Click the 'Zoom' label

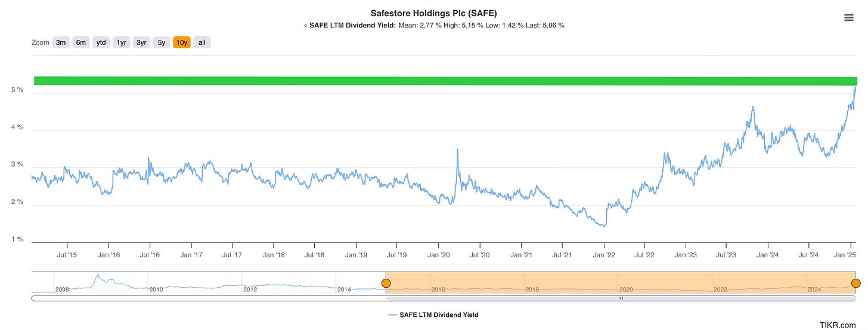[x=40, y=42]
